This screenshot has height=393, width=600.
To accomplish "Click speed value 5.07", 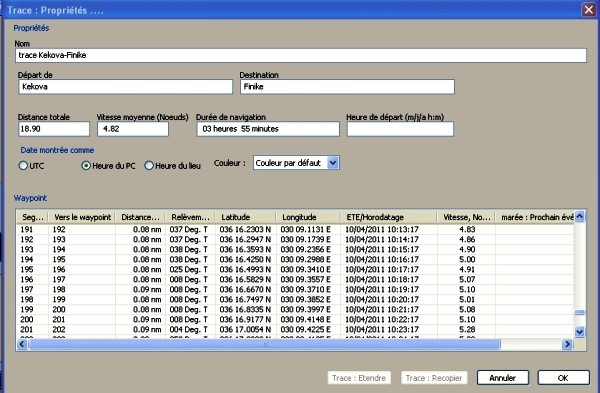I will pos(467,279).
